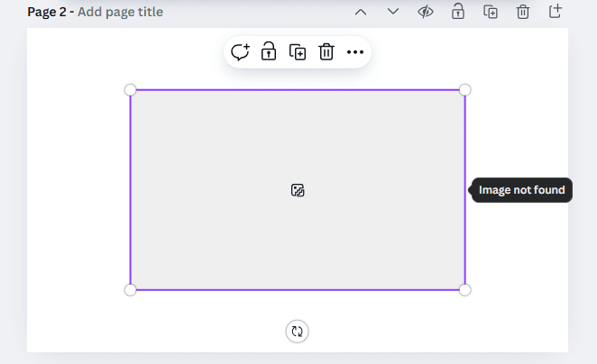The height and width of the screenshot is (364, 597).
Task: Open the three-dot More menu in the floating toolbar
Action: point(355,52)
